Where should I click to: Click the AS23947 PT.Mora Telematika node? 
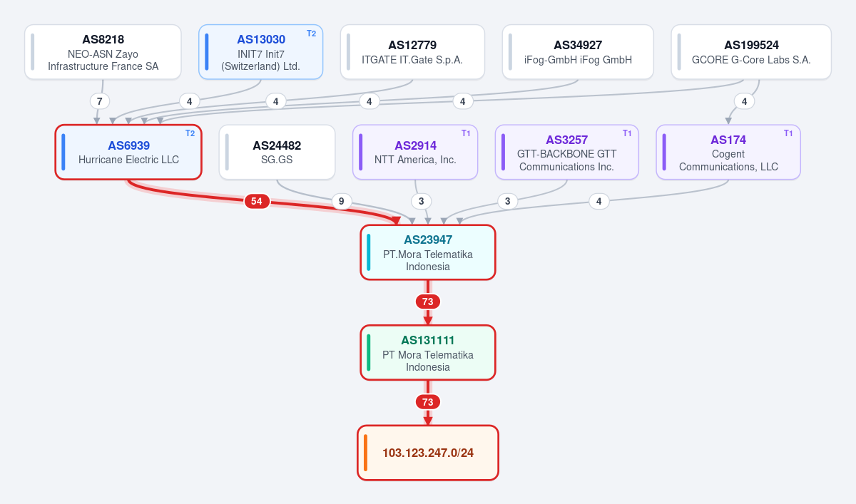[x=428, y=252]
